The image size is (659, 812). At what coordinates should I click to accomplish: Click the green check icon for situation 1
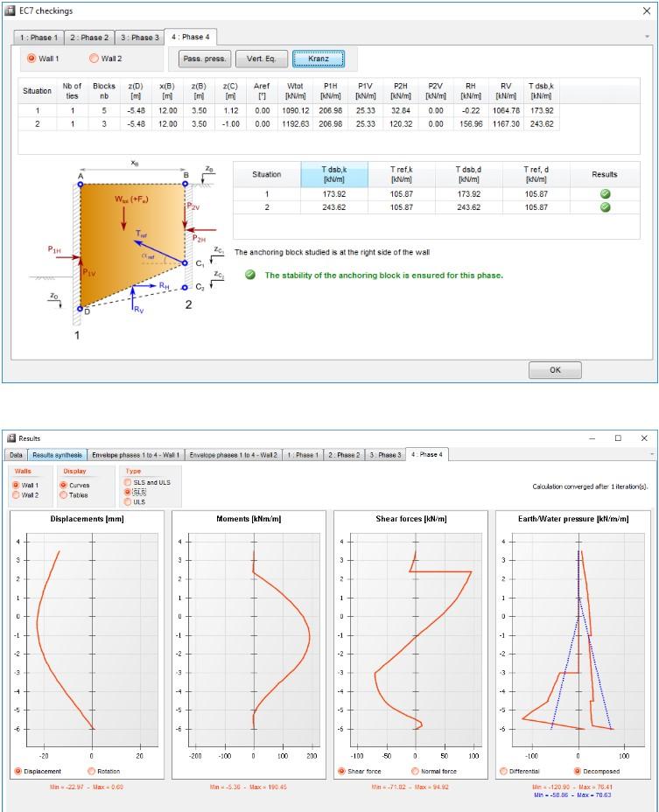click(x=605, y=193)
